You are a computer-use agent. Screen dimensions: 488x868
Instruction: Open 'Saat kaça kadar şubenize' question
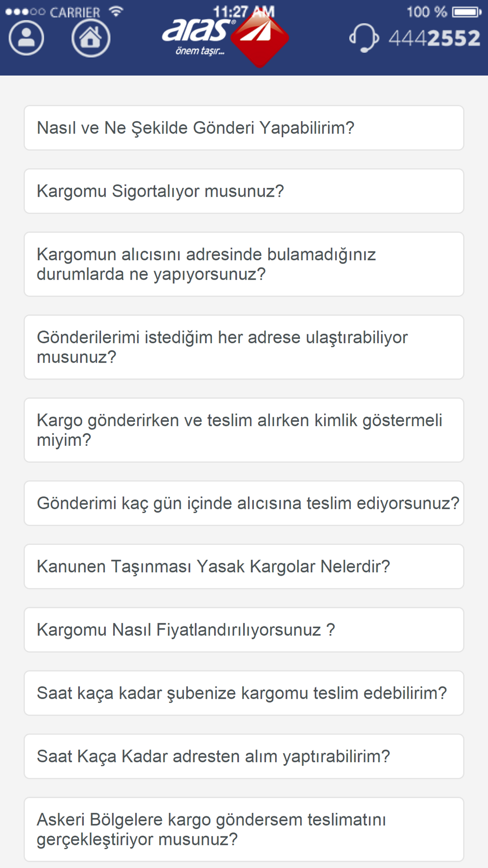pyautogui.click(x=244, y=693)
